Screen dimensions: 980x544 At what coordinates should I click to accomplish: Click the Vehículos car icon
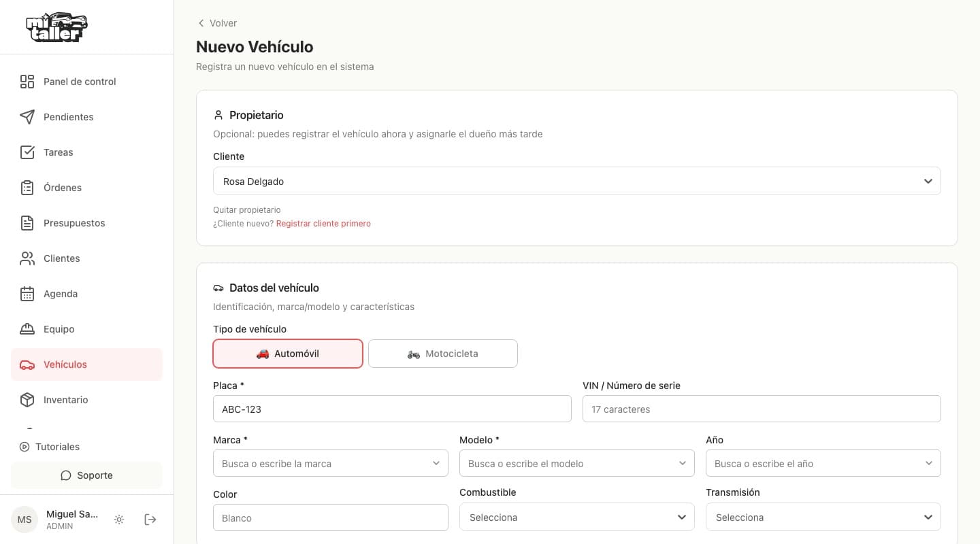point(27,364)
